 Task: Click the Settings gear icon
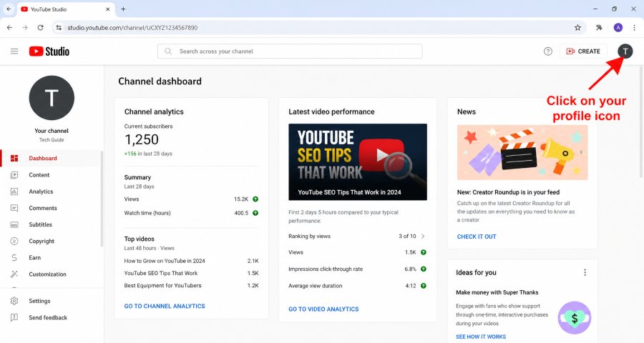[14, 301]
